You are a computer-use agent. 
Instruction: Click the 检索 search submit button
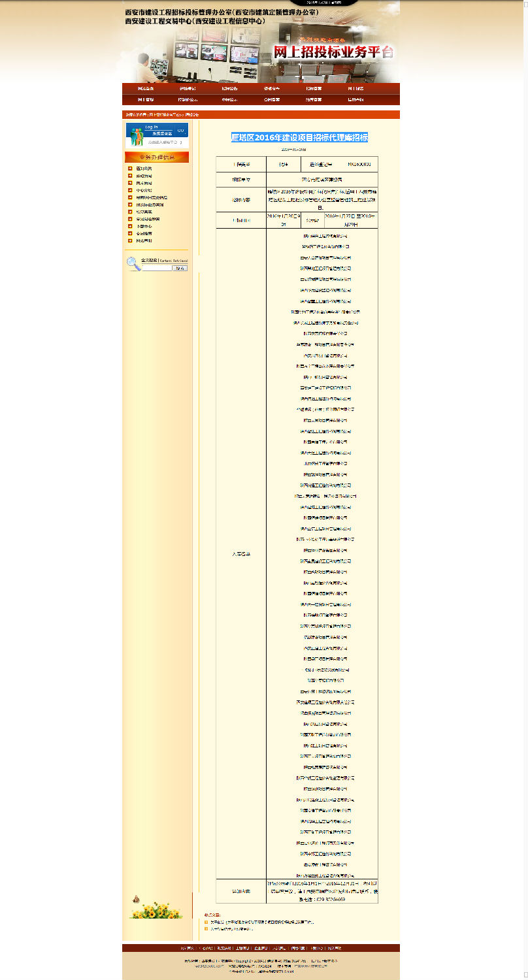tap(180, 268)
